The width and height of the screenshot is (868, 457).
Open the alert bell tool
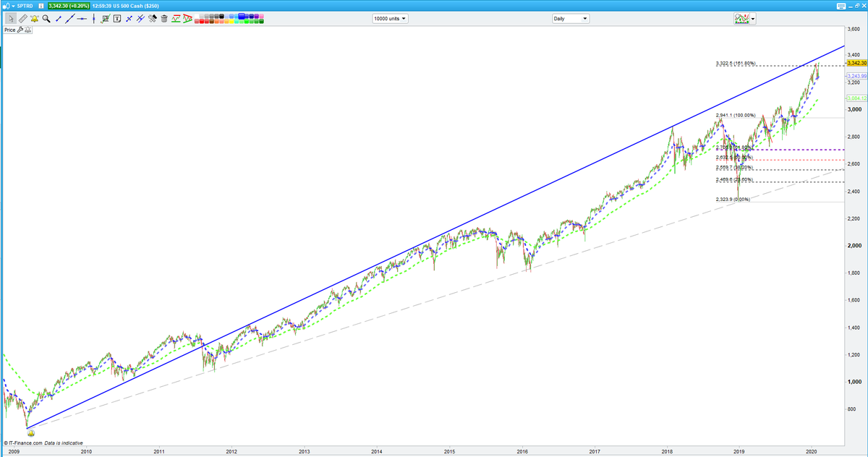pyautogui.click(x=34, y=18)
